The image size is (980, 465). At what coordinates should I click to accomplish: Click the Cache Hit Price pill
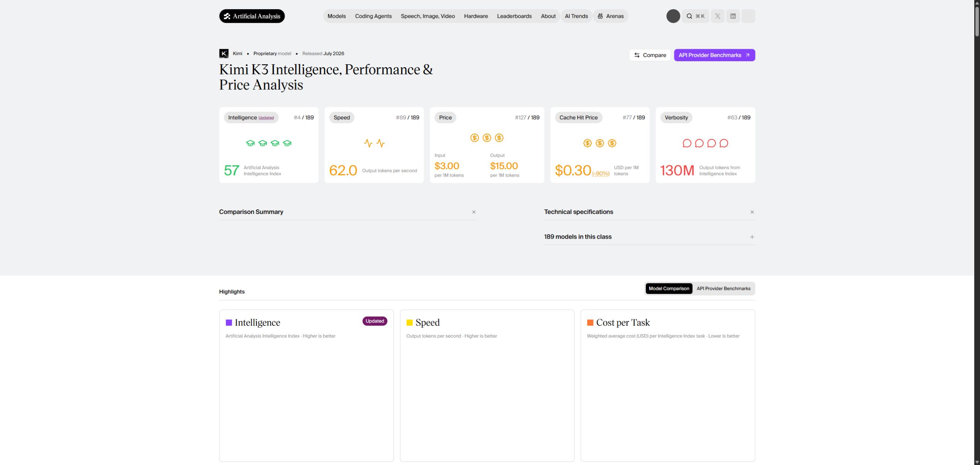coord(578,117)
